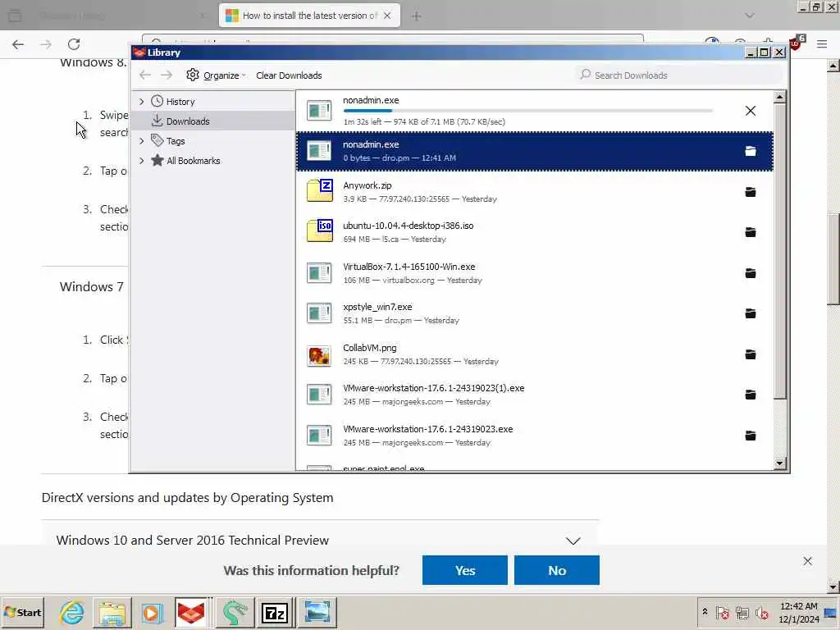This screenshot has width=840, height=630.
Task: Go back in the Library window
Action: tap(145, 75)
